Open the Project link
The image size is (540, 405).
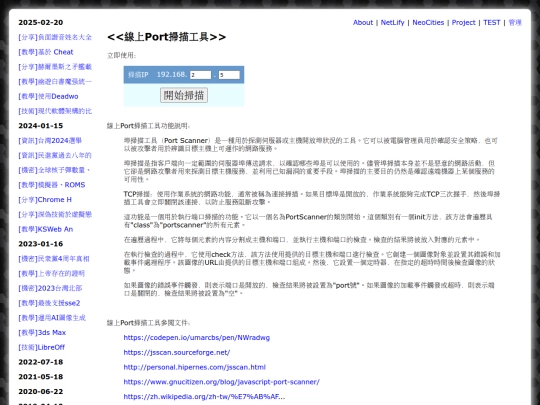click(464, 23)
